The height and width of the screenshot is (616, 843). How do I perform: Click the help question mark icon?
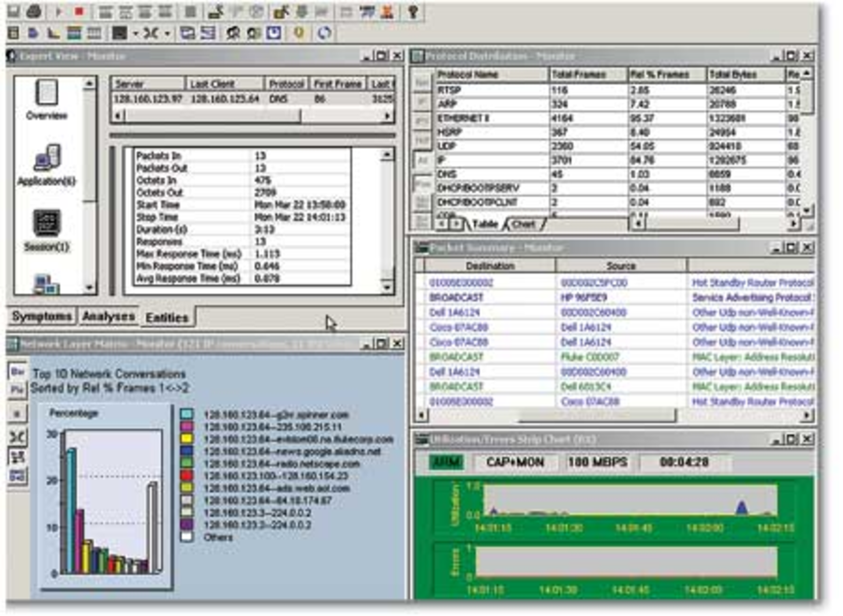(412, 12)
